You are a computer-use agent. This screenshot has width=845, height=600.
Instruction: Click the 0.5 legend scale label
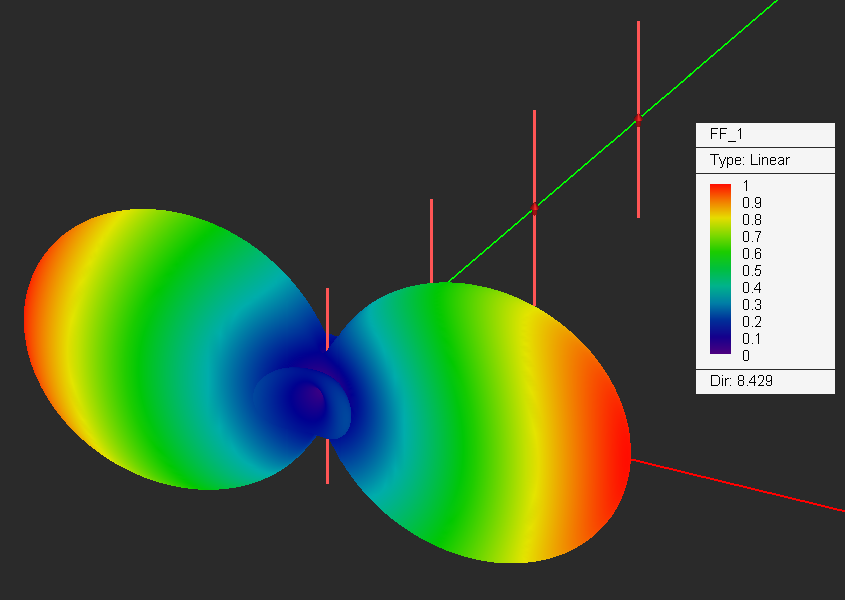point(752,271)
